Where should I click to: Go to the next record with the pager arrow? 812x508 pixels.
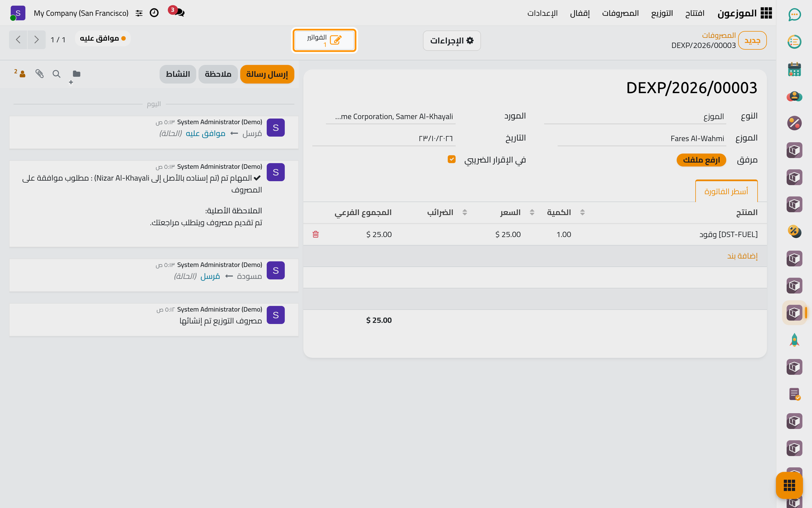[x=36, y=40]
